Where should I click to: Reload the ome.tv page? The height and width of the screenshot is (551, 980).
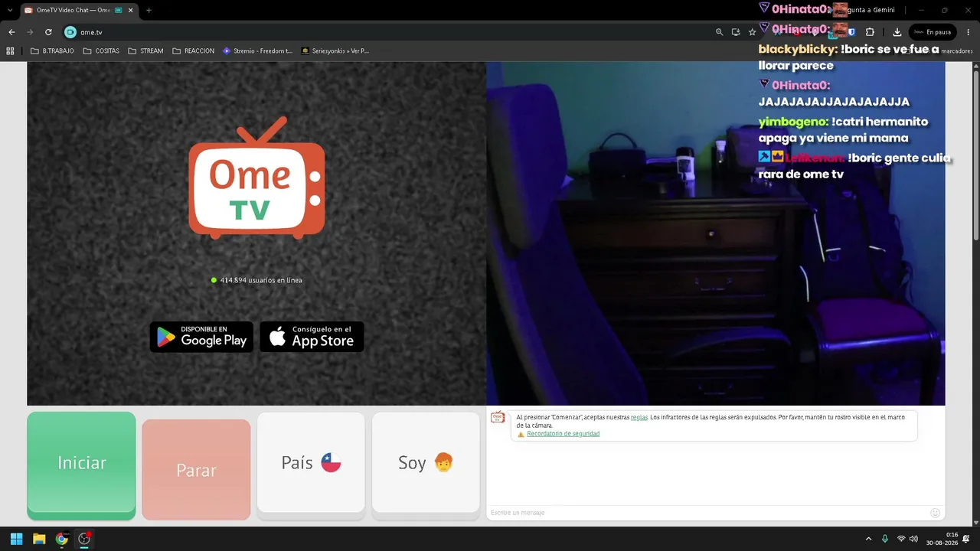pos(48,32)
